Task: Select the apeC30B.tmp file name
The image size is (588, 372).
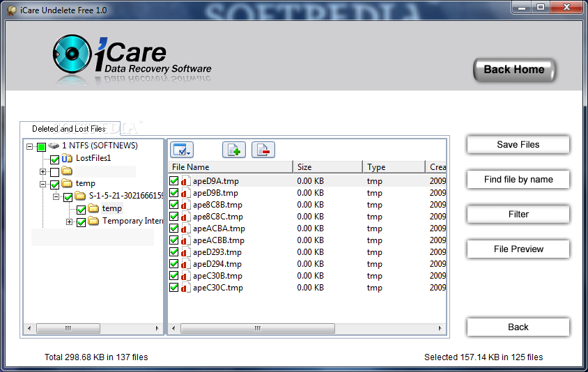Action: pyautogui.click(x=217, y=276)
